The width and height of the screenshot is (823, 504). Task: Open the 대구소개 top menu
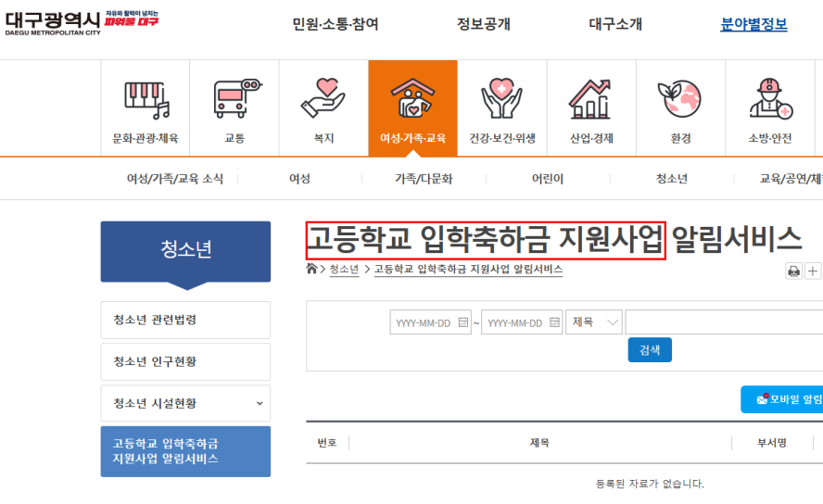click(615, 24)
